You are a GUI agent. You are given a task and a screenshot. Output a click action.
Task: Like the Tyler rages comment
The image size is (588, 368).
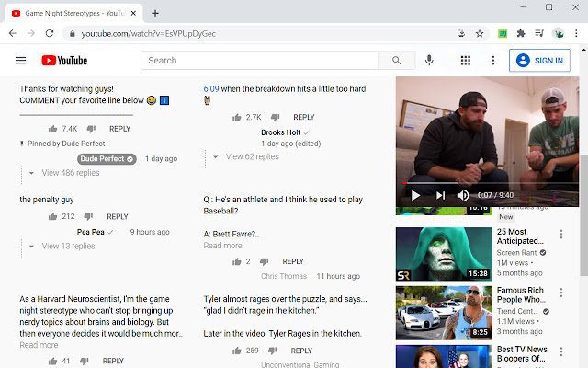(237, 351)
